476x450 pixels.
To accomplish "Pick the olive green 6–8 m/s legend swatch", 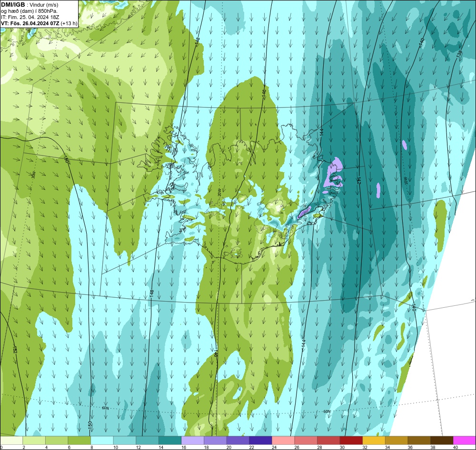I will (x=79, y=440).
